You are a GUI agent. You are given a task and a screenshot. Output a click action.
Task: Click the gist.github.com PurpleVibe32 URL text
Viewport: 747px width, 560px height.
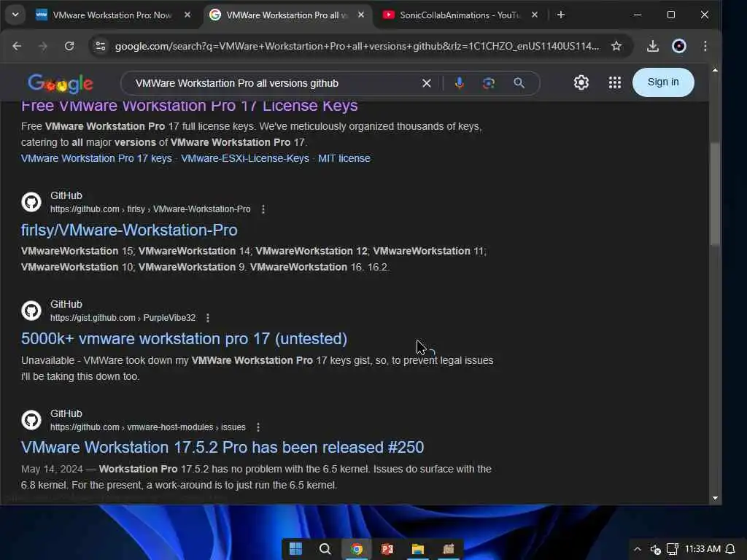[x=123, y=318]
